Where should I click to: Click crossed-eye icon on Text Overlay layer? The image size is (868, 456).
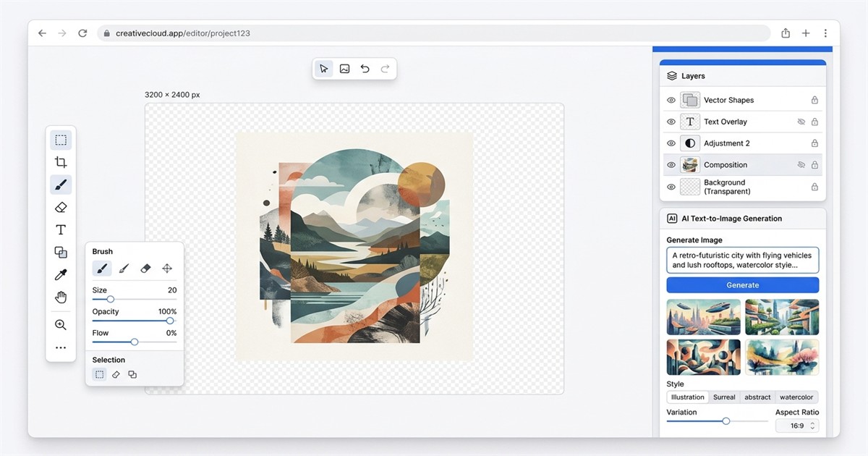pos(801,122)
